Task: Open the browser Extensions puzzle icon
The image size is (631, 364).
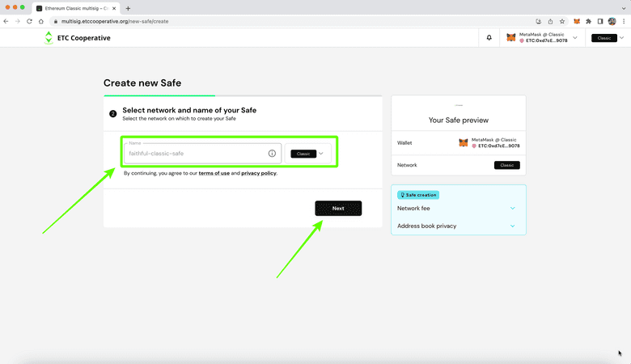Action: tap(588, 21)
